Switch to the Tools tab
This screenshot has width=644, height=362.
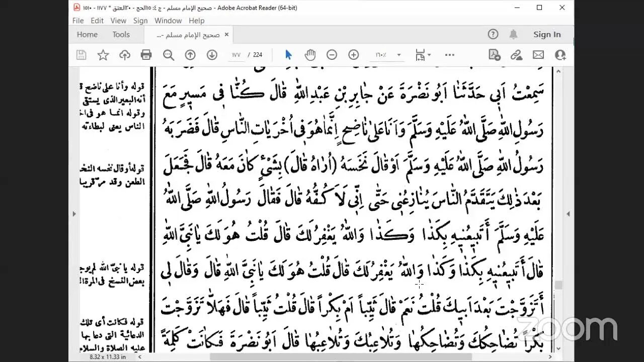pos(121,34)
